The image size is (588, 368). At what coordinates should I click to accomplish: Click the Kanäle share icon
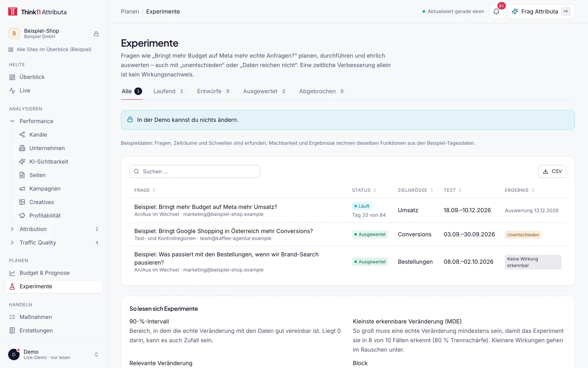22,135
